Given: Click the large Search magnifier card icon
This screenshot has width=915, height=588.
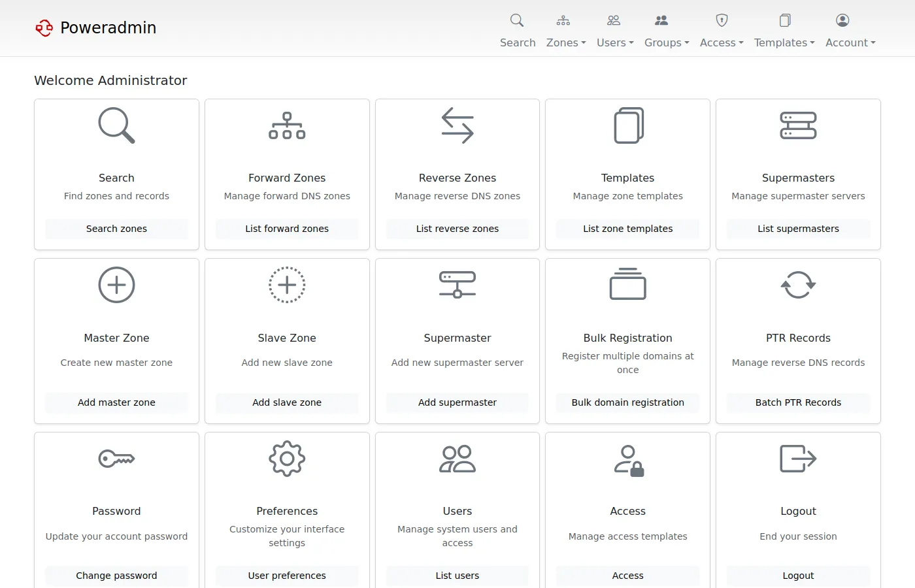Looking at the screenshot, I should (x=116, y=125).
